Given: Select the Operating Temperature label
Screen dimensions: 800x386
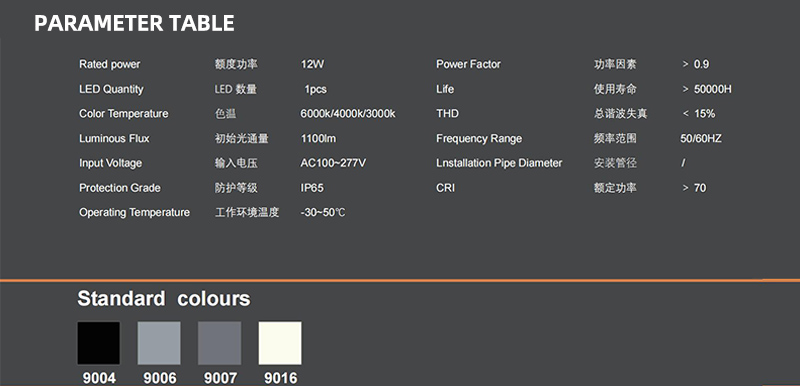Looking at the screenshot, I should tap(134, 212).
